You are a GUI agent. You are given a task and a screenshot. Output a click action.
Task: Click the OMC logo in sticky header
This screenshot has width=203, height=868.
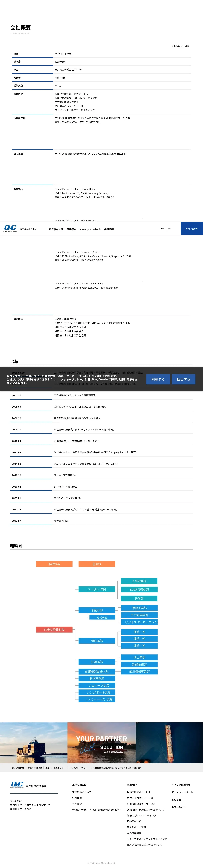10,228
